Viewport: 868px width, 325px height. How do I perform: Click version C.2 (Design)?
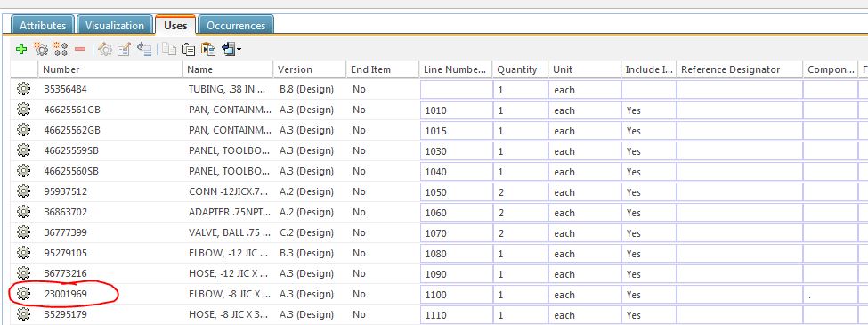305,232
